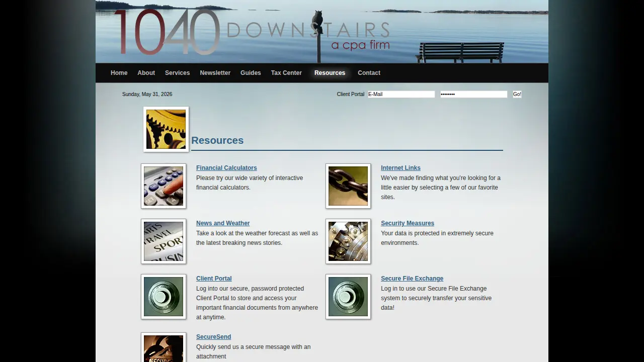
Task: Click the Client Portal label near login
Action: pos(351,94)
